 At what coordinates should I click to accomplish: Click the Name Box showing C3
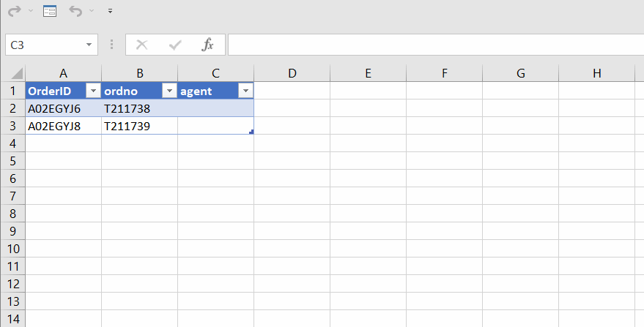click(44, 45)
